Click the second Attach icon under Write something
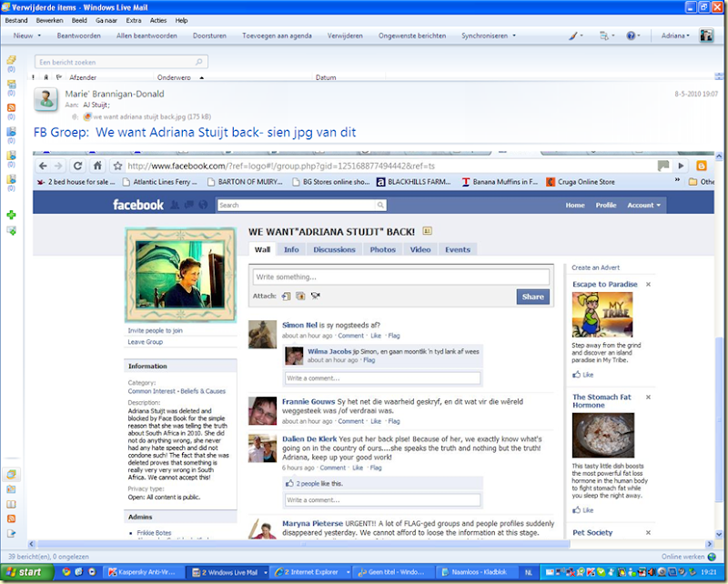The width and height of the screenshot is (728, 584). 300,296
